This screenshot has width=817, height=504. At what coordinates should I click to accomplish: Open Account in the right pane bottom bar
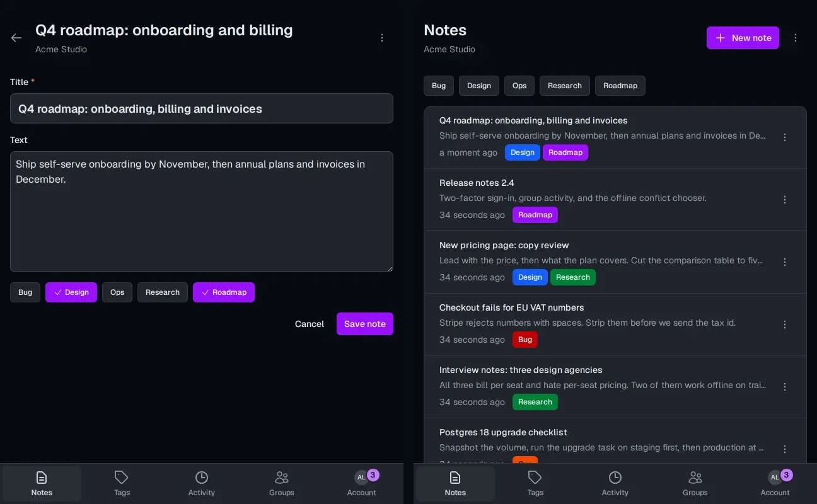tap(775, 484)
